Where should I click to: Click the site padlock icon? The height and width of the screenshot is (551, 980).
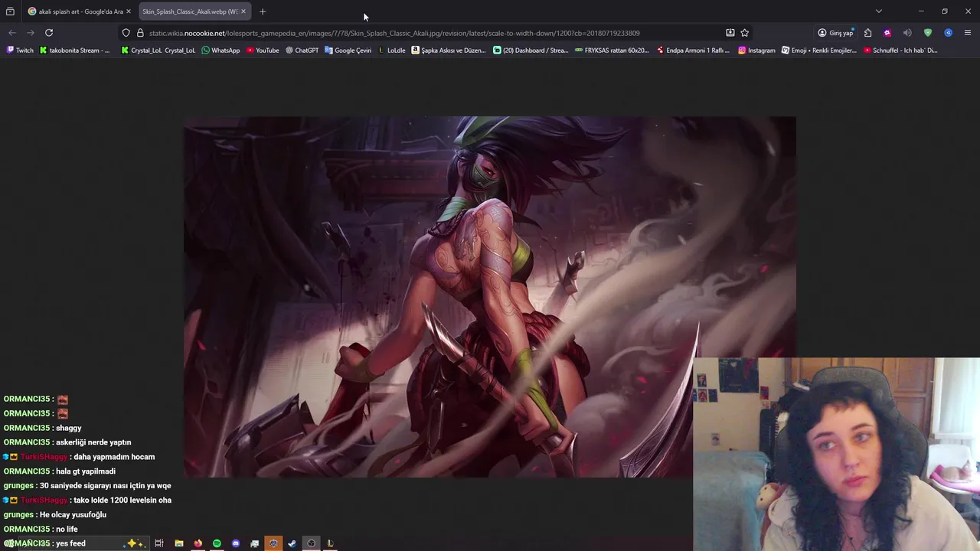tap(140, 33)
